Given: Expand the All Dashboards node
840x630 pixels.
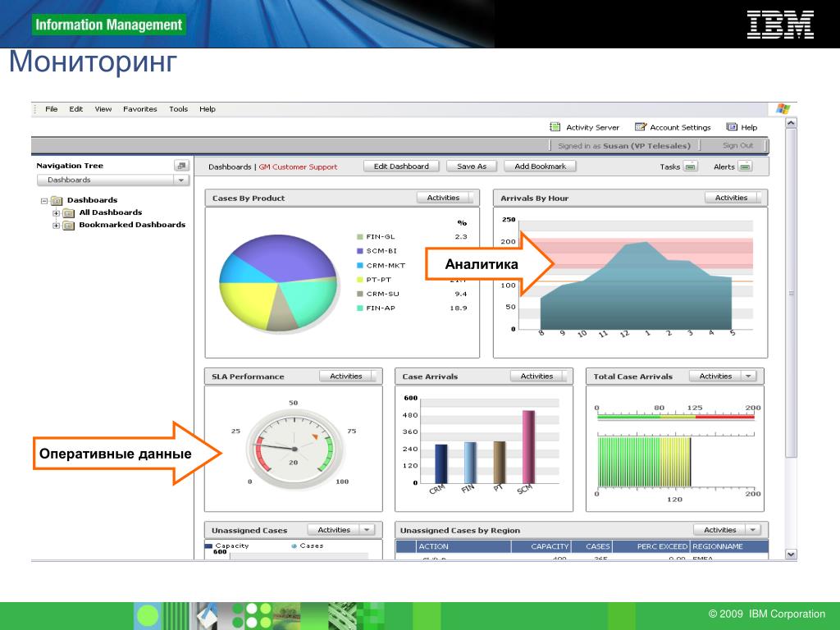Looking at the screenshot, I should (56, 212).
